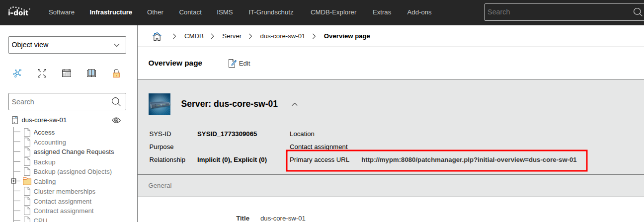Viewport: 644px width, 222px height.
Task: Open the primary access URL link
Action: click(x=469, y=160)
